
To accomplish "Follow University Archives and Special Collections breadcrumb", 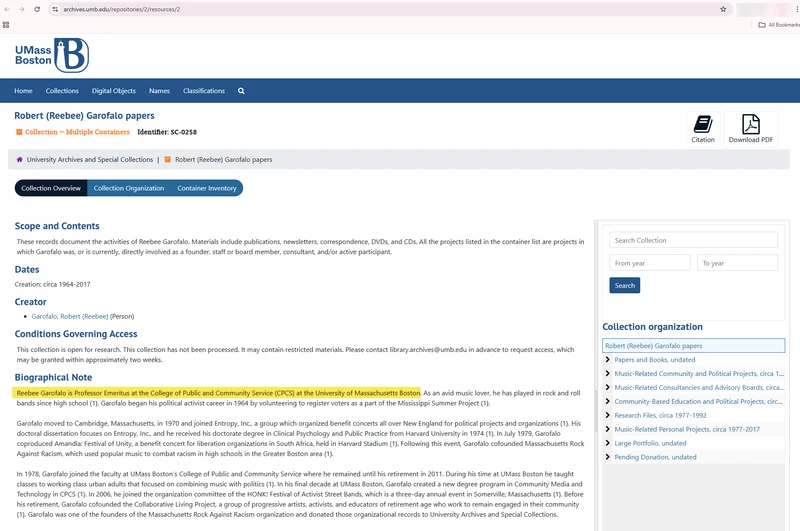I will pos(90,160).
